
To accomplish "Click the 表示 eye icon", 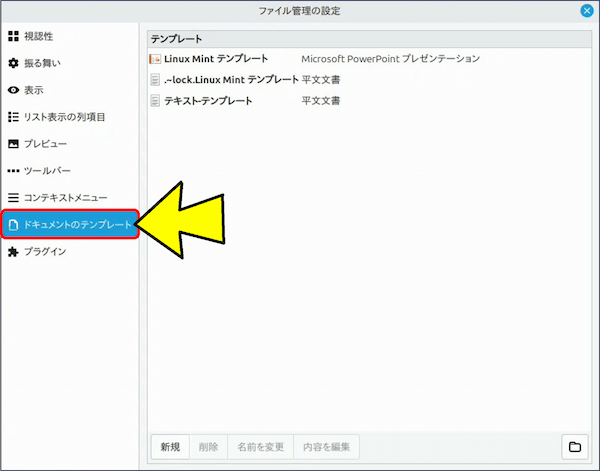I will click(x=13, y=90).
